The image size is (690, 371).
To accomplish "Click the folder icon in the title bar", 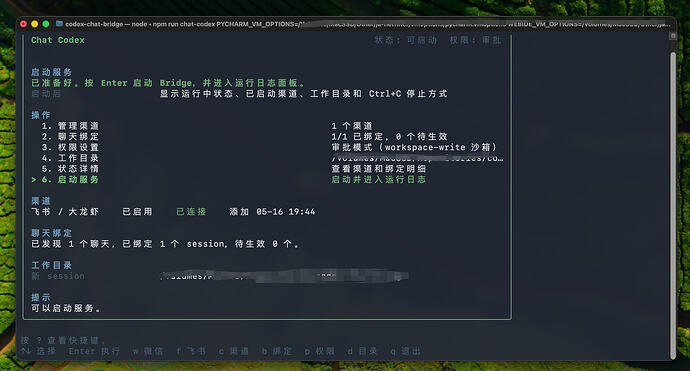I will click(x=59, y=24).
